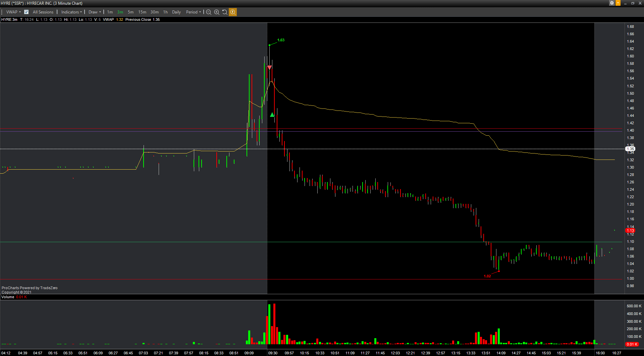
Task: Click the red down-triangle sell marker
Action: [x=269, y=68]
